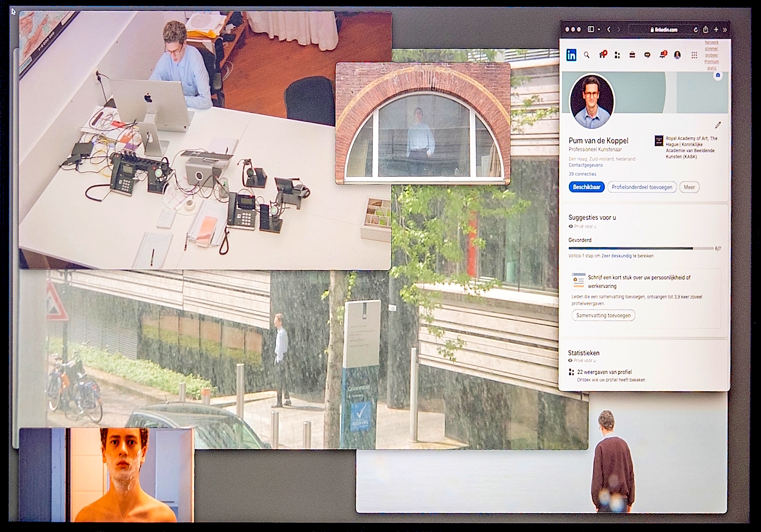Viewport: 761px width, 532px height.
Task: Open the apps grid menu icon
Action: coord(694,55)
